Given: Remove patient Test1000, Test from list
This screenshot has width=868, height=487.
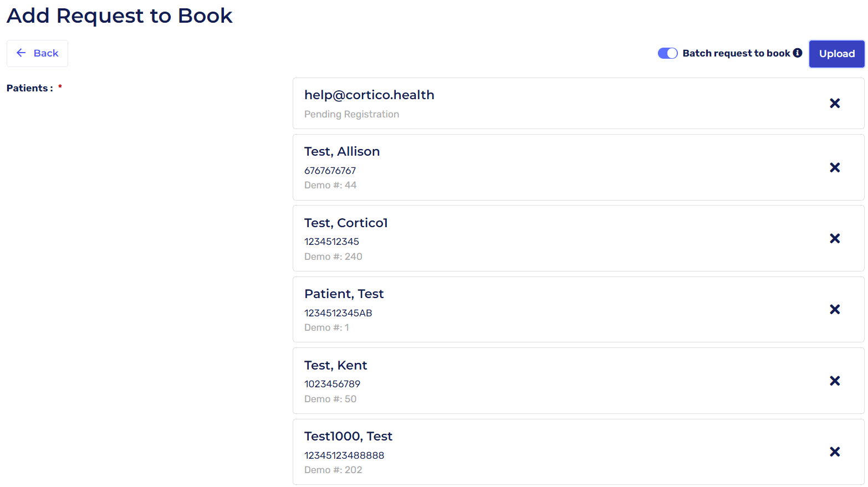Looking at the screenshot, I should pos(835,452).
